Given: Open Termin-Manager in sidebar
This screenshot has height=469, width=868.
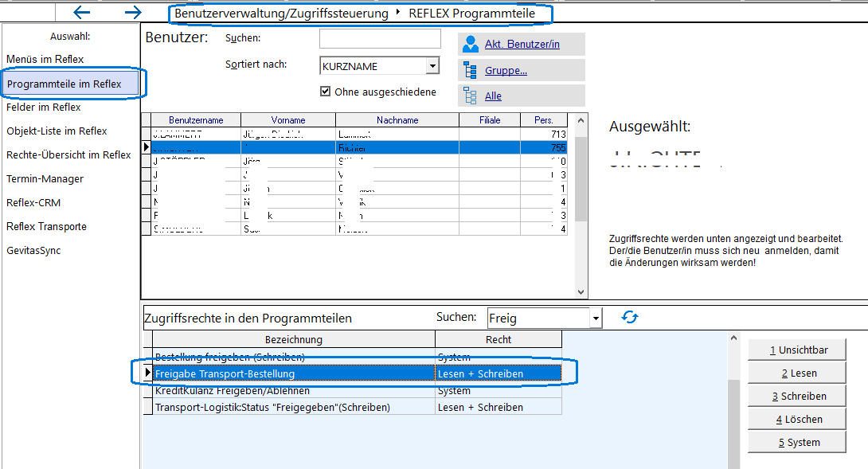Looking at the screenshot, I should coord(45,179).
